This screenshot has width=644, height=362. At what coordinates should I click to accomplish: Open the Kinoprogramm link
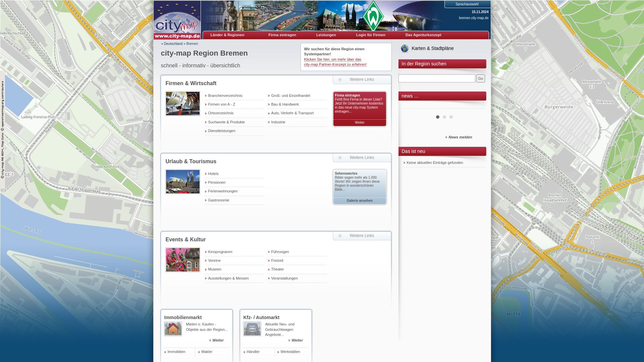220,252
